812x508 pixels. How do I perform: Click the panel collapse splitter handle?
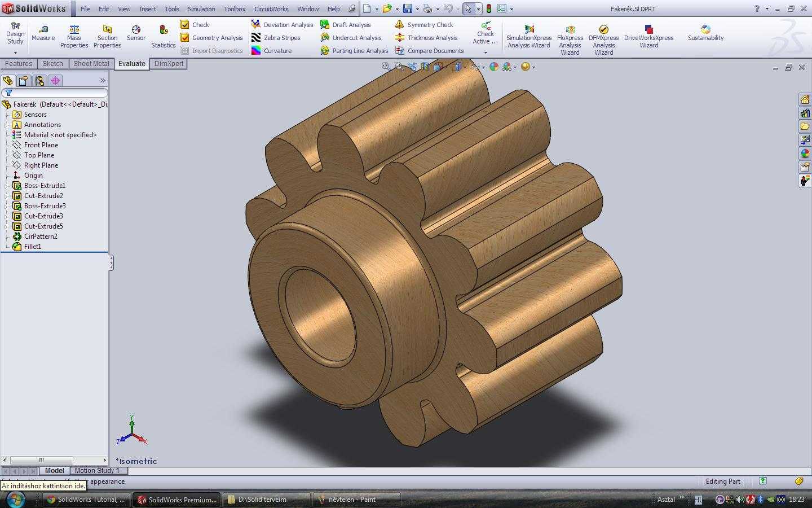[111, 262]
